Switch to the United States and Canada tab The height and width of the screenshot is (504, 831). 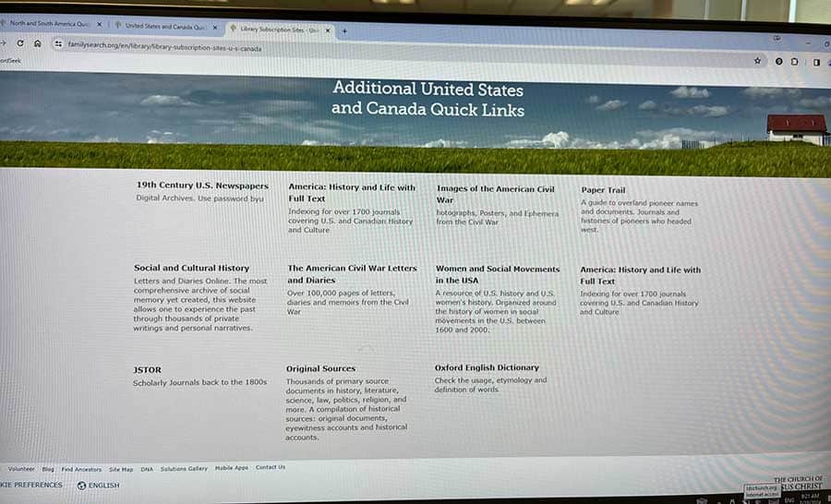tap(166, 26)
